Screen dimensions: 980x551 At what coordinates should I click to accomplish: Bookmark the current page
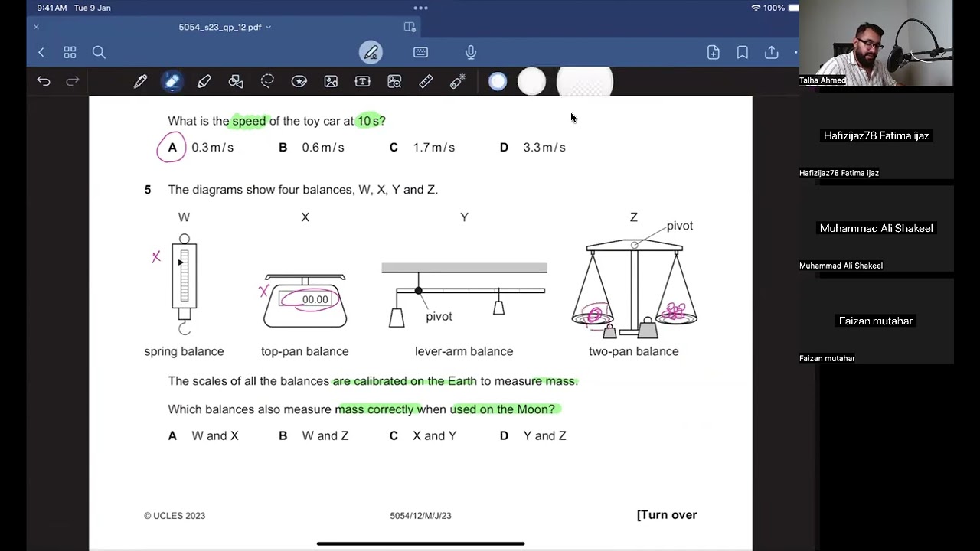(742, 52)
